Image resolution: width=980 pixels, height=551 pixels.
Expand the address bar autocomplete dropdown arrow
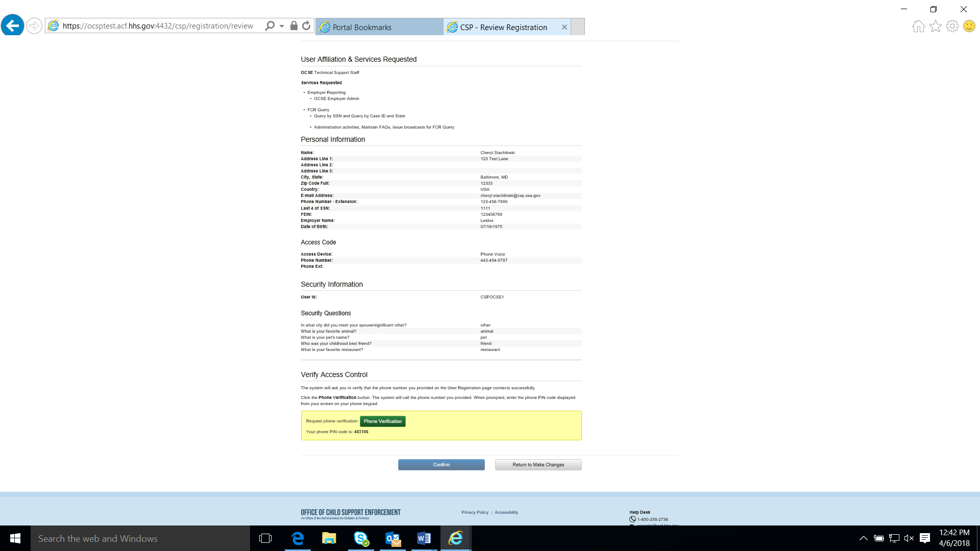pyautogui.click(x=282, y=26)
